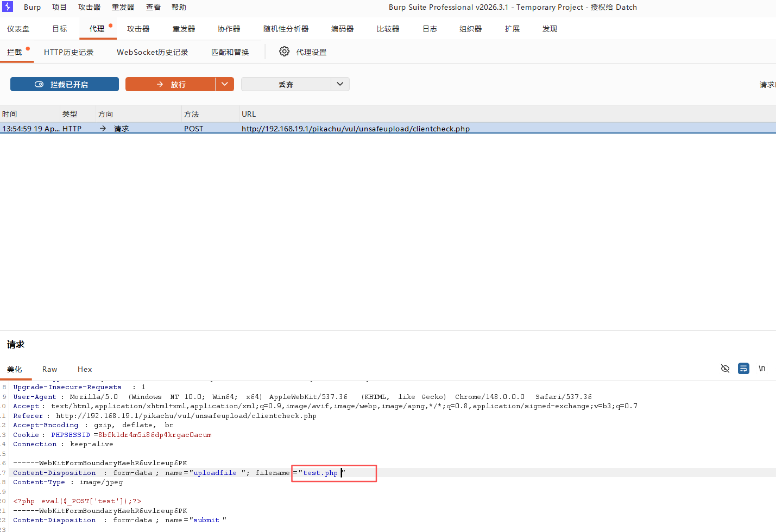Click the Upgrade-Insecure-Requests header line
The image size is (776, 532).
79,387
